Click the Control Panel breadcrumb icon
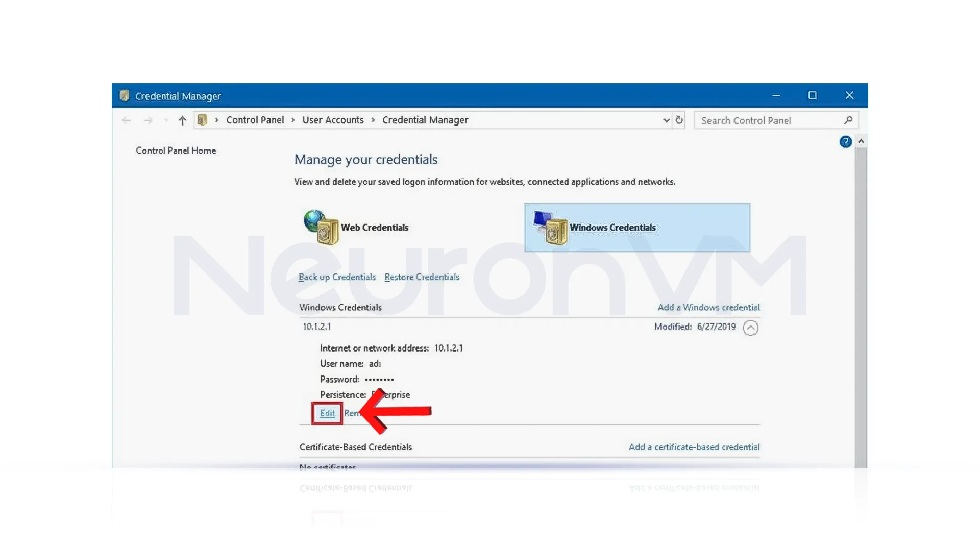The height and width of the screenshot is (551, 980). pyautogui.click(x=202, y=120)
